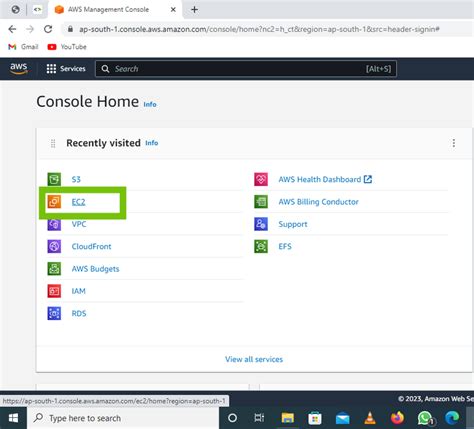Open Recently visited widget options menu
The width and height of the screenshot is (474, 429).
tap(453, 143)
